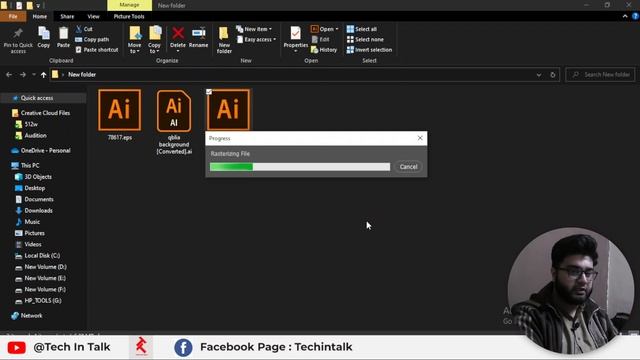Screen dimensions: 640x360
Task: Click New folder in address bar
Action: tap(82, 75)
